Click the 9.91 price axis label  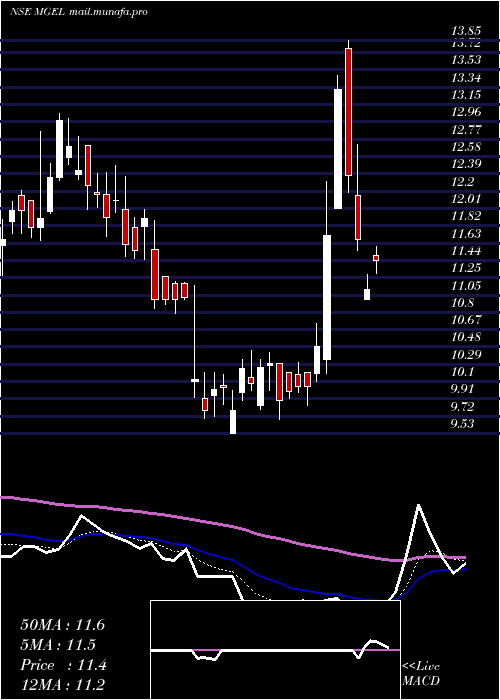(x=462, y=389)
